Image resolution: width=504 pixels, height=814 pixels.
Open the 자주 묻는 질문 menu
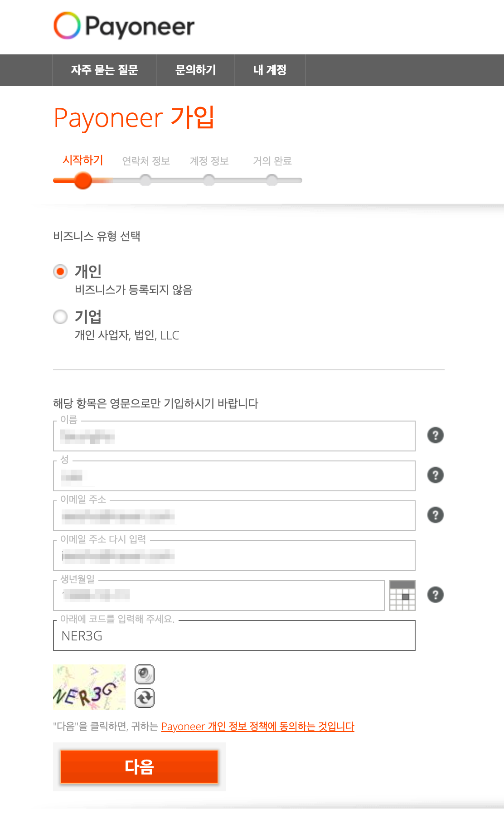coord(104,70)
